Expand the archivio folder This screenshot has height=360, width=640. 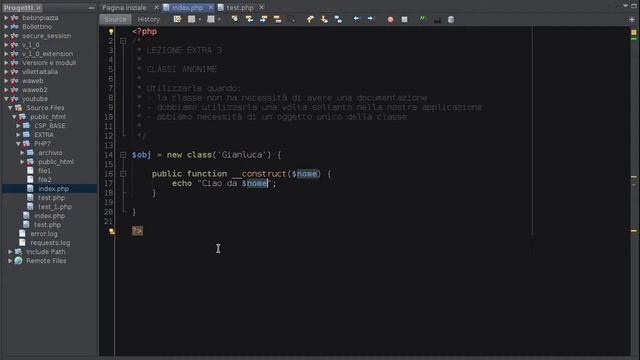[x=22, y=153]
